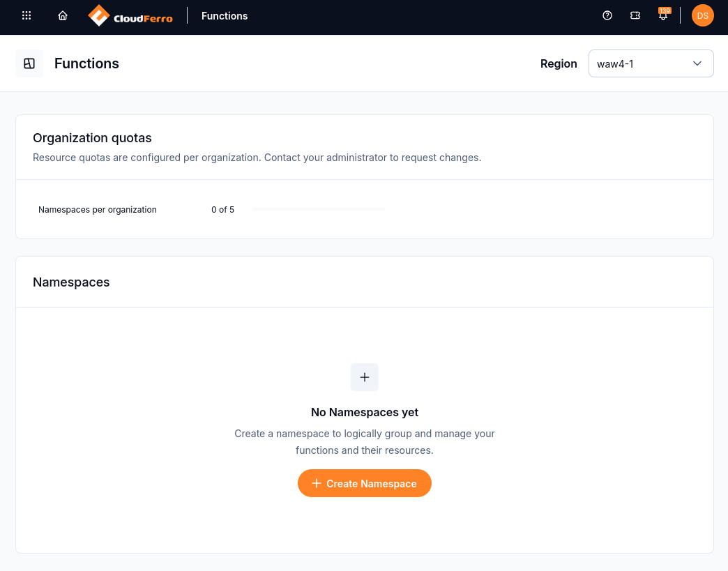
Task: Open the DS user avatar menu
Action: pyautogui.click(x=702, y=16)
